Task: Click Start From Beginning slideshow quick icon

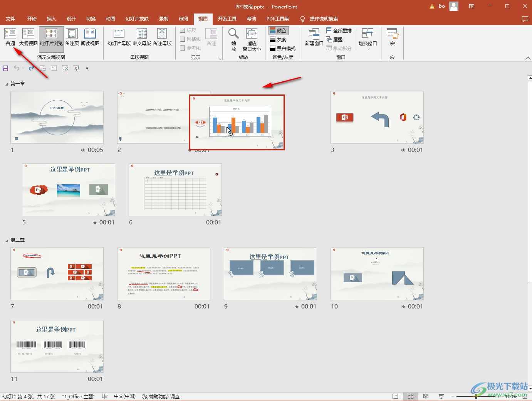Action: [x=65, y=68]
